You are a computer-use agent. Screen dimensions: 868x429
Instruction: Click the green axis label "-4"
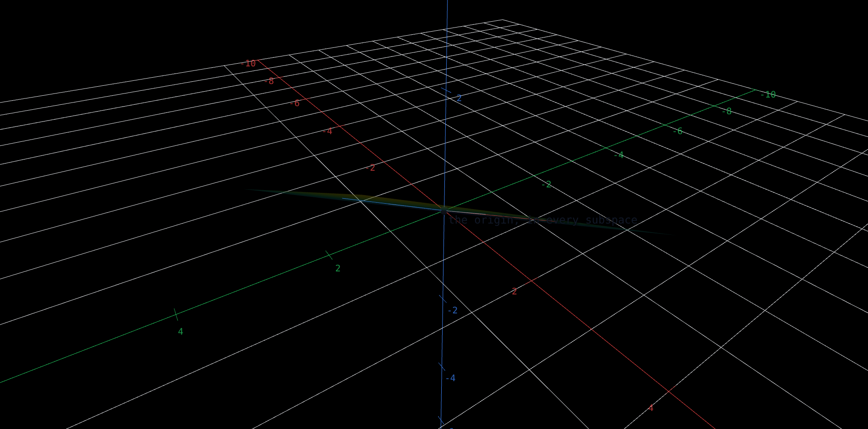point(619,155)
